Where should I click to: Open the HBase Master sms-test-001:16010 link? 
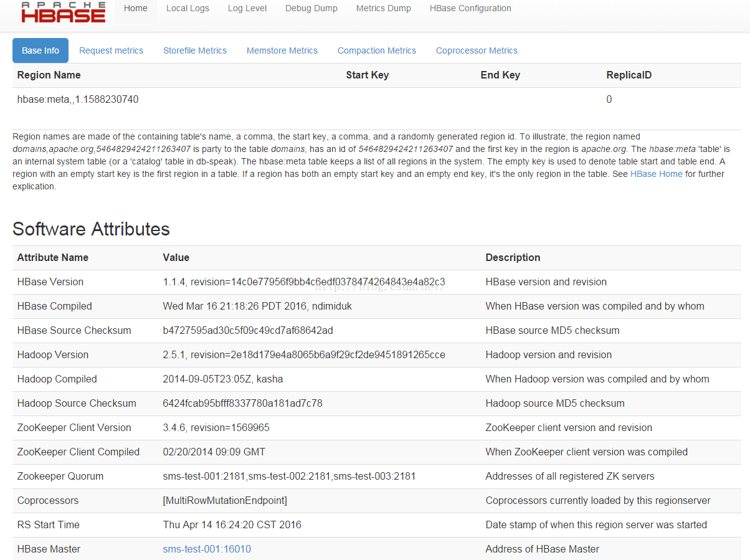point(206,549)
